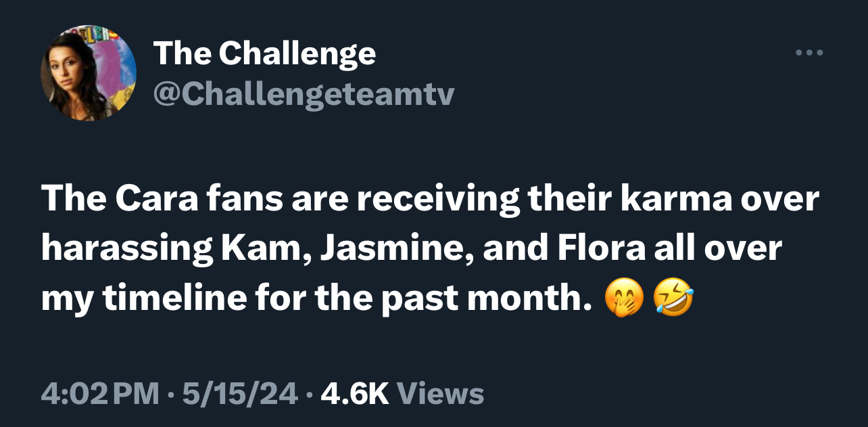Open The Challenge profile avatar

tap(89, 73)
